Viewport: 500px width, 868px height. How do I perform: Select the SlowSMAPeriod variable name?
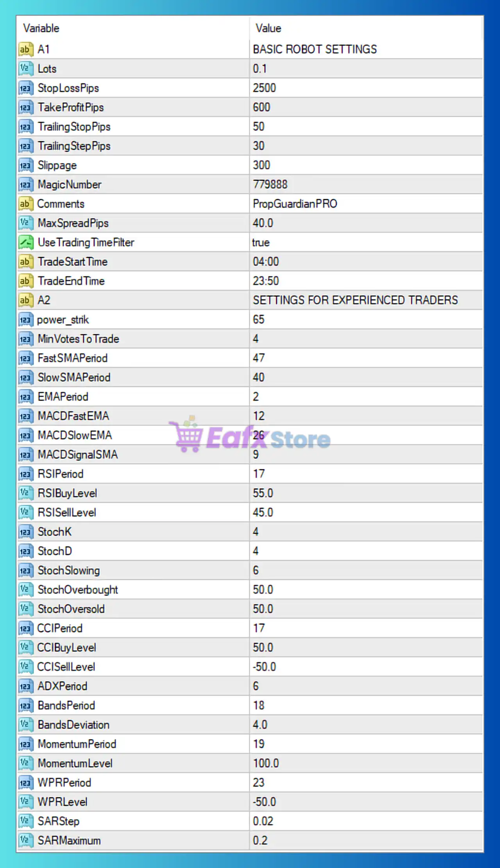74,378
